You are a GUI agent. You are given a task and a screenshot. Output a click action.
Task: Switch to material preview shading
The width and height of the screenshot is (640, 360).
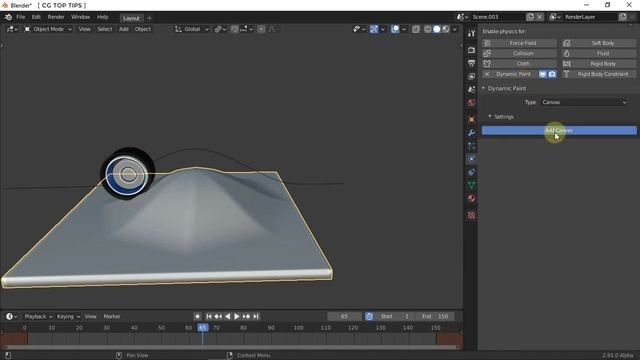pyautogui.click(x=446, y=29)
